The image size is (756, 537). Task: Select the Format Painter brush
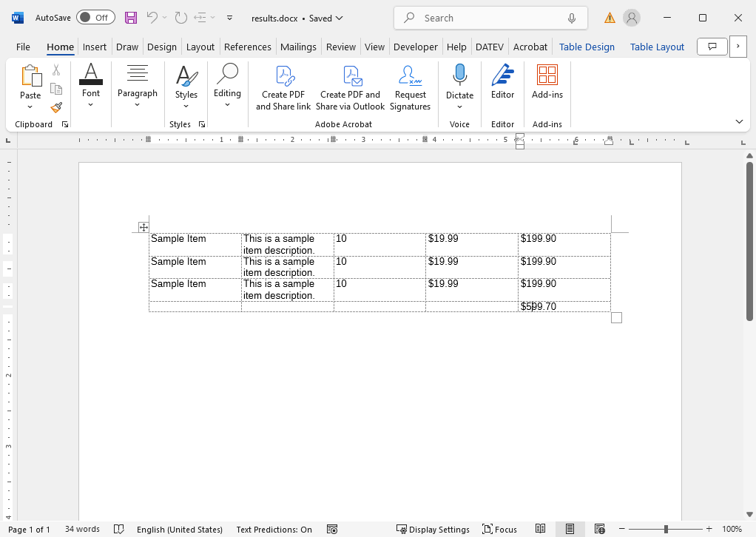[56, 107]
